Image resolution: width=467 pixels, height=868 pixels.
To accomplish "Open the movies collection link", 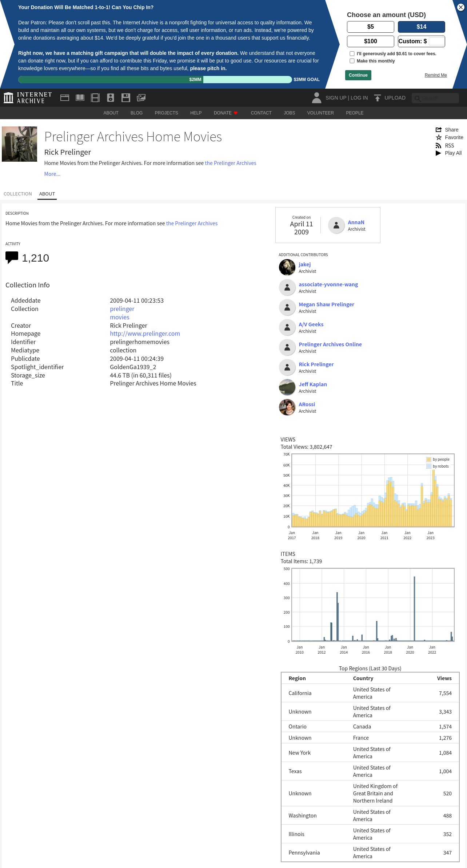I will (x=120, y=317).
